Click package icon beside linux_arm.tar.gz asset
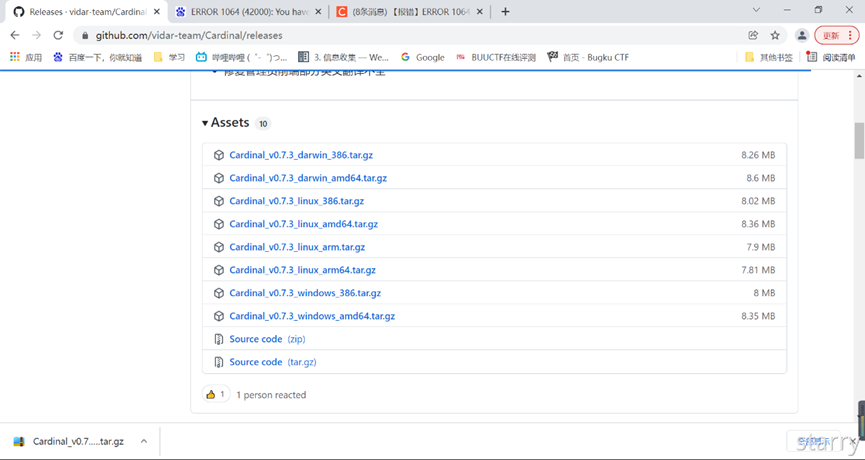 [219, 247]
